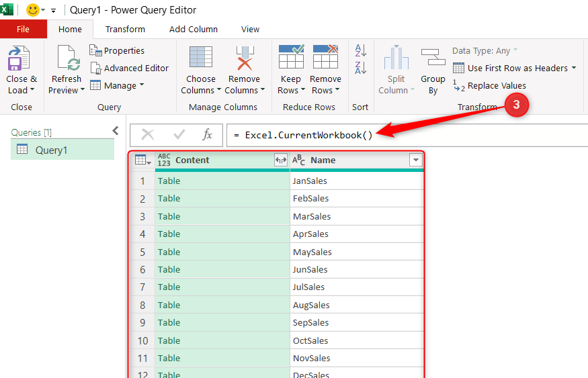Expand the Keep Rows dropdown arrow
This screenshot has width=588, height=378.
[303, 90]
